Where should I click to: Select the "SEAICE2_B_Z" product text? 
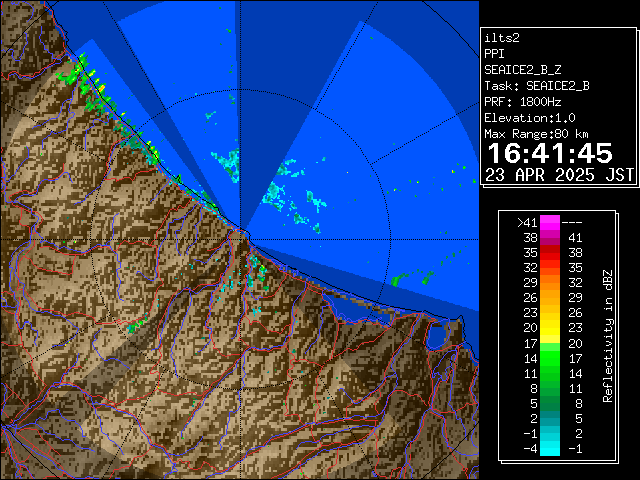(522, 70)
